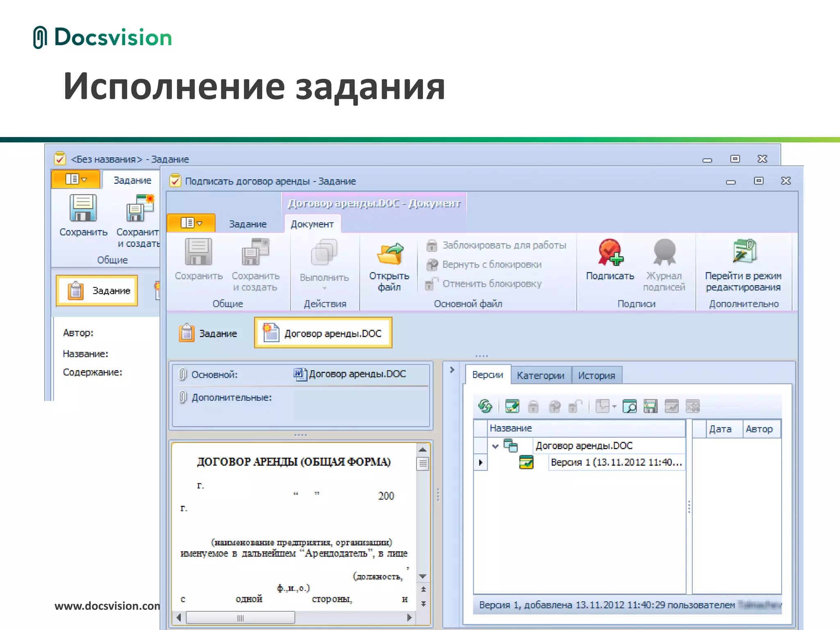Viewport: 840px width, 630px height.
Task: Open the Версии tab
Action: click(487, 374)
